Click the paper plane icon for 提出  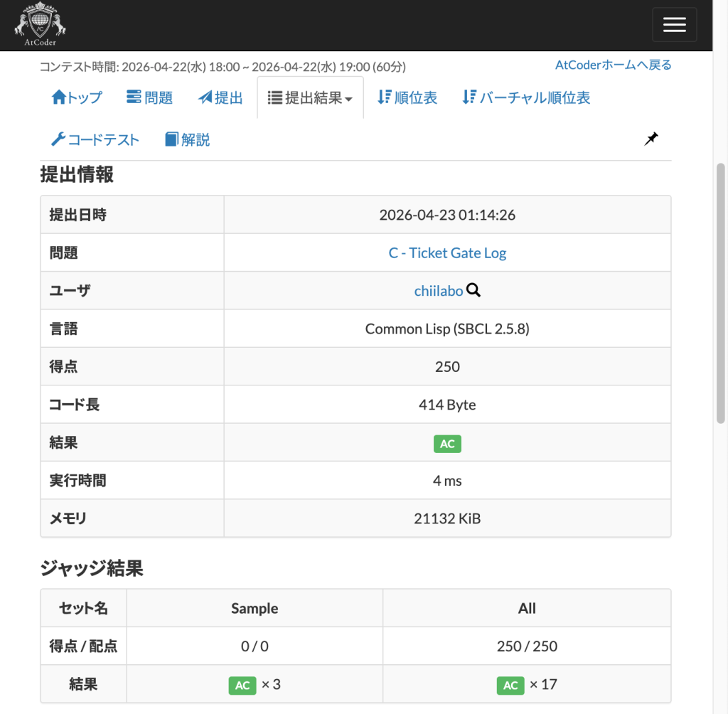[204, 97]
